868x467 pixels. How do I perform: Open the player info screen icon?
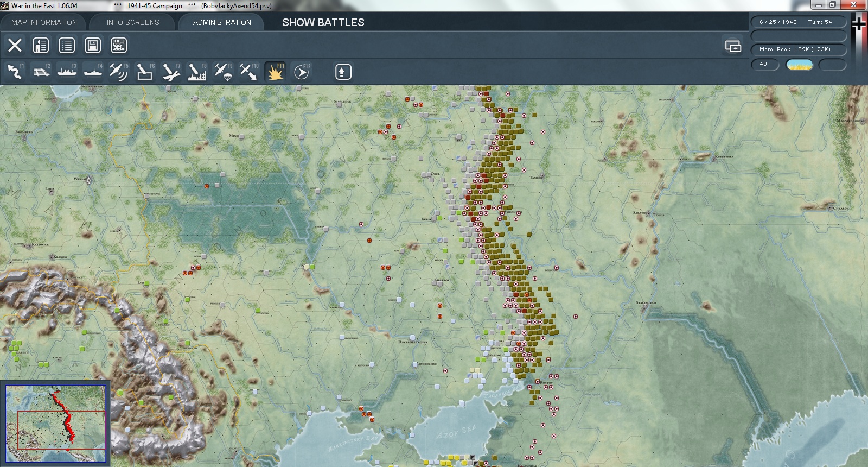41,45
